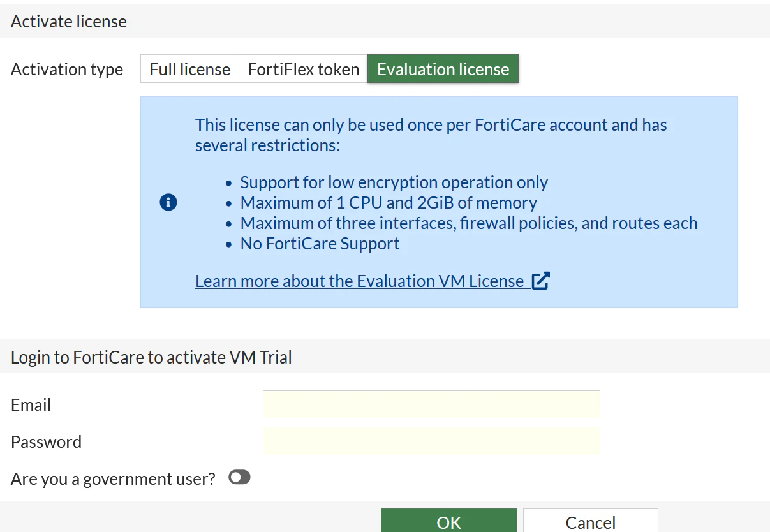This screenshot has width=770, height=532.
Task: Click 'Login to FortiCare to activate VM Trial' heading
Action: coord(151,357)
